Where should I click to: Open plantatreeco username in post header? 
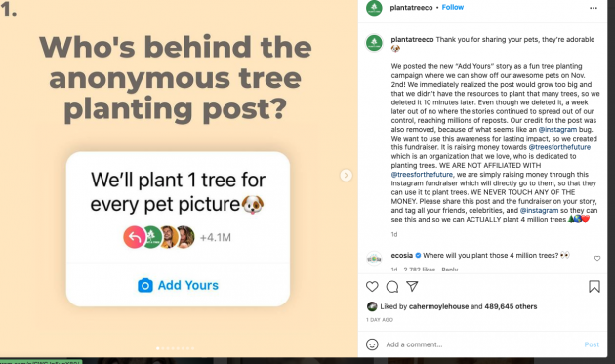click(x=411, y=8)
